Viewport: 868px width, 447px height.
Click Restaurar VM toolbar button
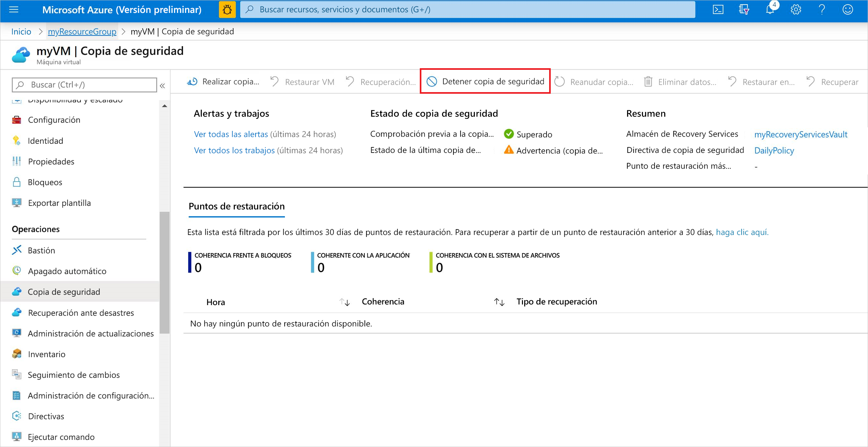point(302,81)
